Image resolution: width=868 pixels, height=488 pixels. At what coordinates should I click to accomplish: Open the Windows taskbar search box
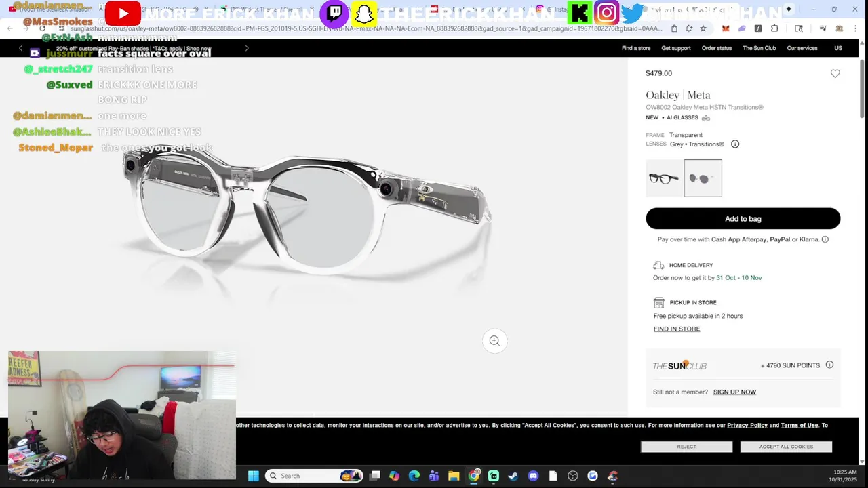313,476
